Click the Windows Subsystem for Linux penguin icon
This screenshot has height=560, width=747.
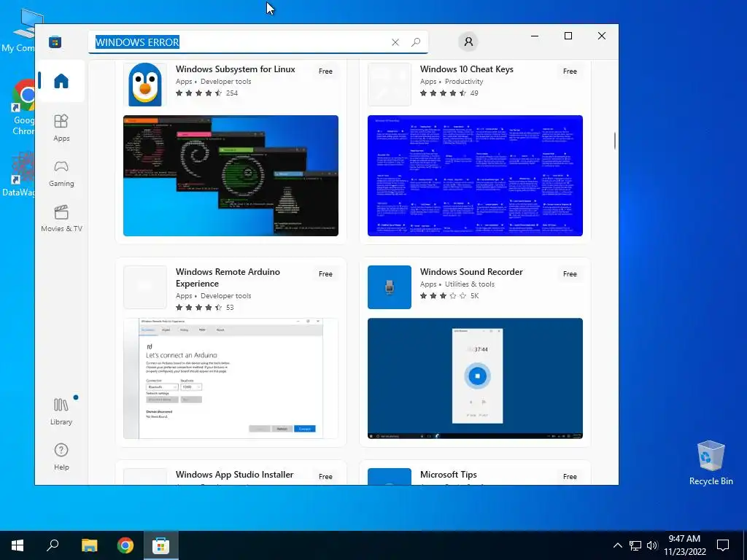coord(145,85)
